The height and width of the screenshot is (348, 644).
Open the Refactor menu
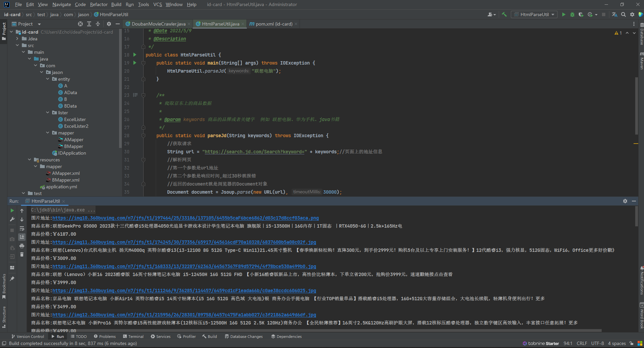[x=99, y=4]
